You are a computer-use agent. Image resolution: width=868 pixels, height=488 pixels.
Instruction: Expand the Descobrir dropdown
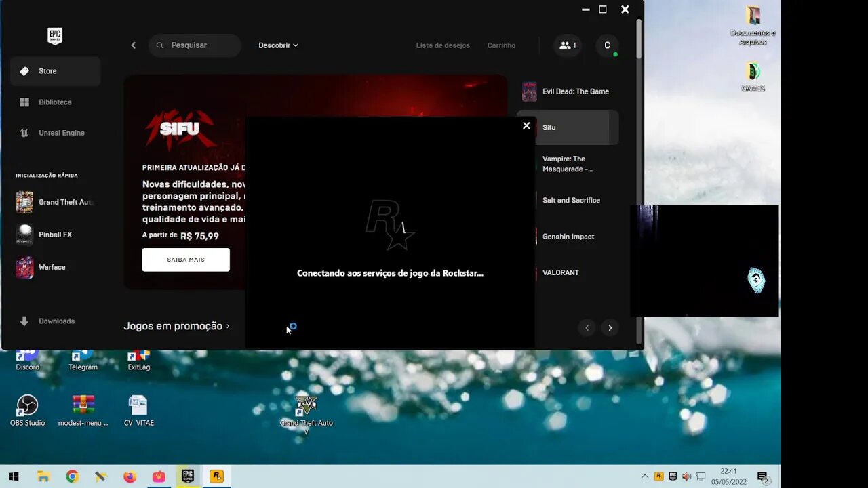tap(278, 45)
